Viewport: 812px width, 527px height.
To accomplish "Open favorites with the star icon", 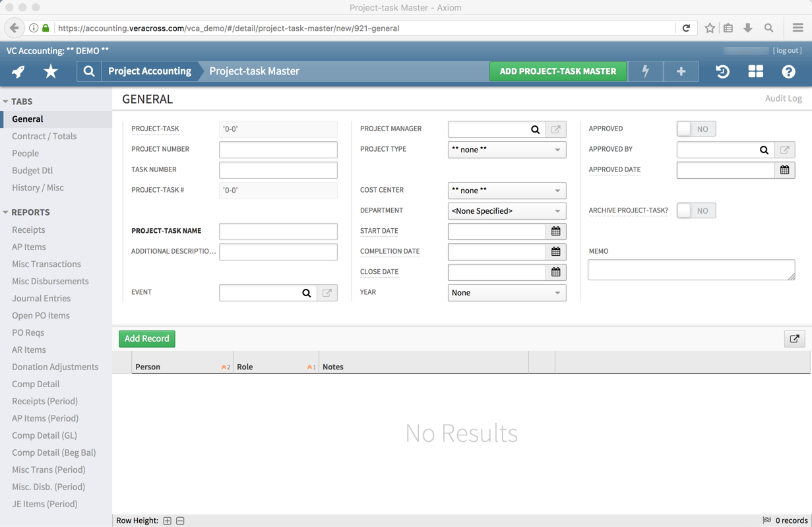I will tap(51, 71).
